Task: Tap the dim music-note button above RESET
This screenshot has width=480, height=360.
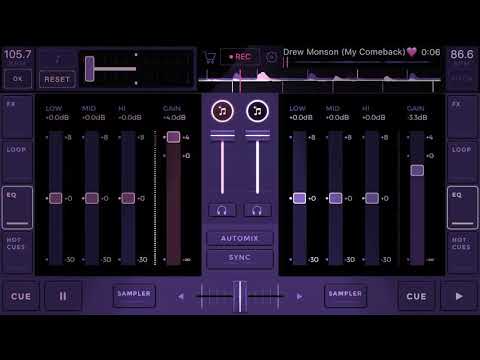Action: click(58, 60)
